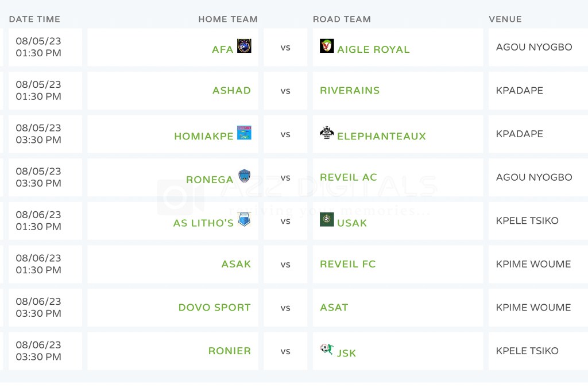Click the Ronega shield logo
The height and width of the screenshot is (392, 588).
click(244, 176)
